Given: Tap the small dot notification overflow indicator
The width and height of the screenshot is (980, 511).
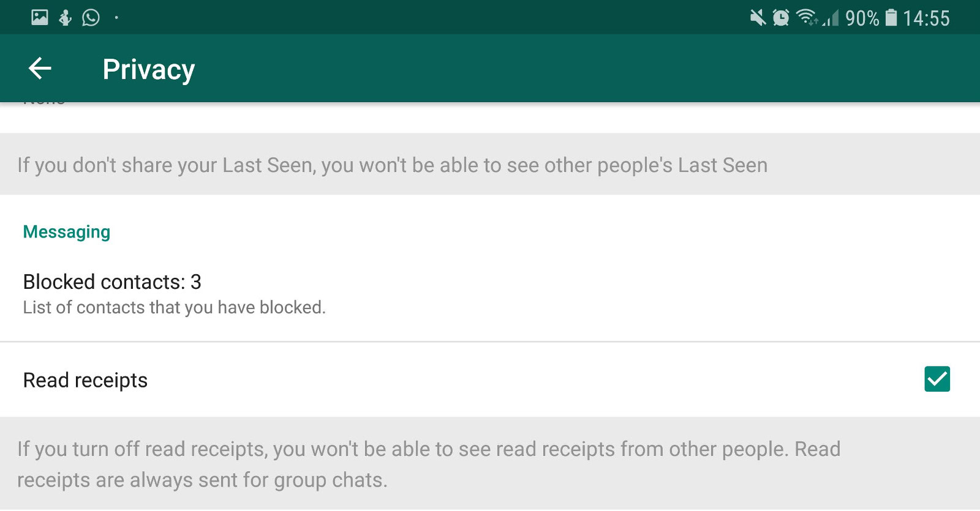Looking at the screenshot, I should click(116, 18).
